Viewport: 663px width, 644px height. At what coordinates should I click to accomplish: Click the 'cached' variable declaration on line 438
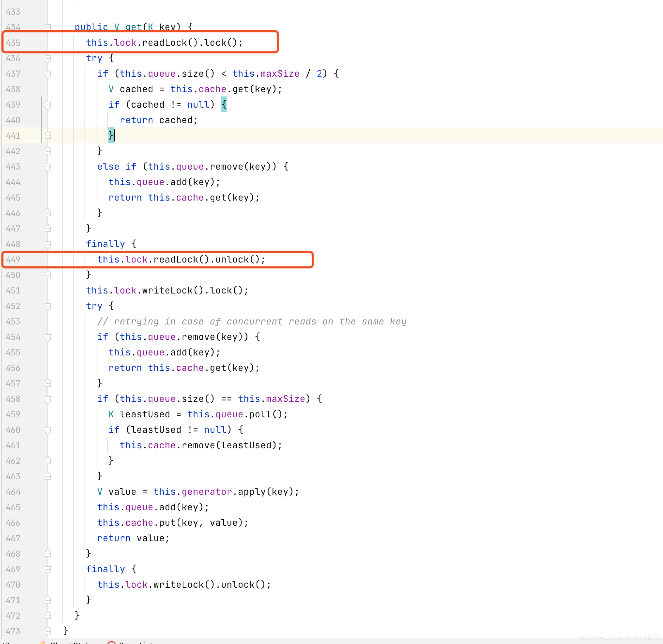136,89
